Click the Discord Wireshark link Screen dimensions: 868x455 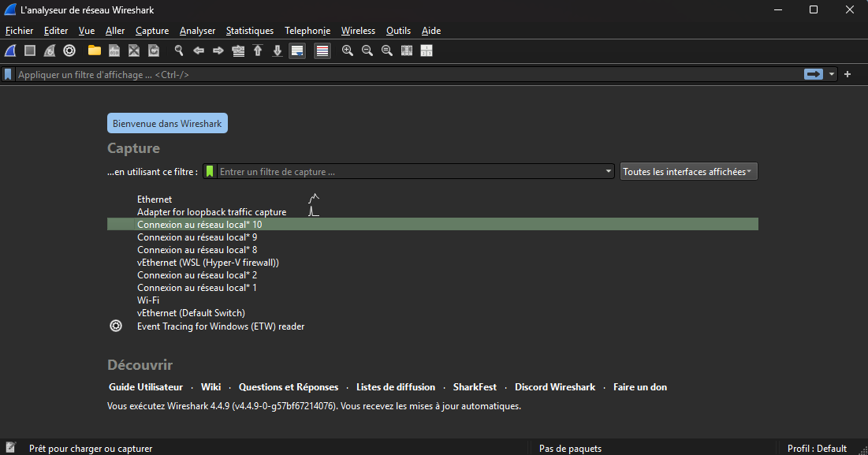pos(555,387)
